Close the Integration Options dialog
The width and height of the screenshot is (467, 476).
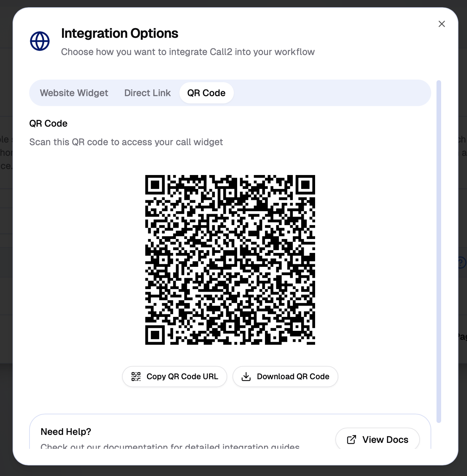[441, 24]
